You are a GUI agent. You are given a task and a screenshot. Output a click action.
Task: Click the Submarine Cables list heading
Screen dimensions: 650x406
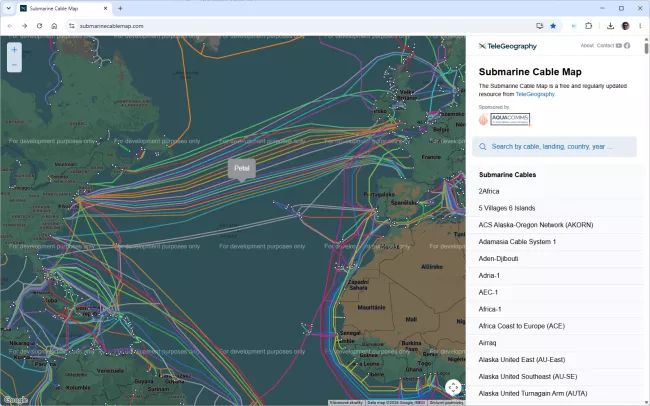(x=507, y=175)
